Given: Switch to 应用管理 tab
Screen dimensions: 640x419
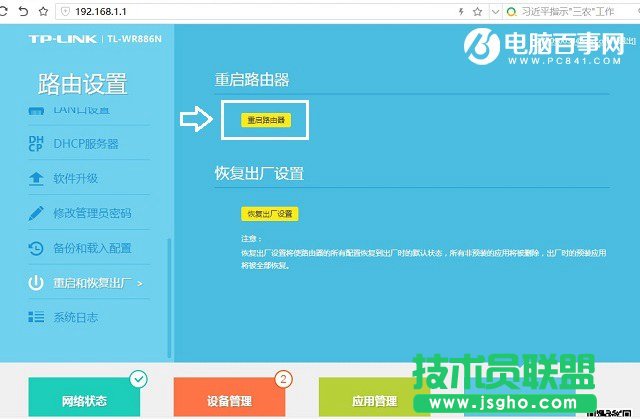Looking at the screenshot, I should coord(374,397).
